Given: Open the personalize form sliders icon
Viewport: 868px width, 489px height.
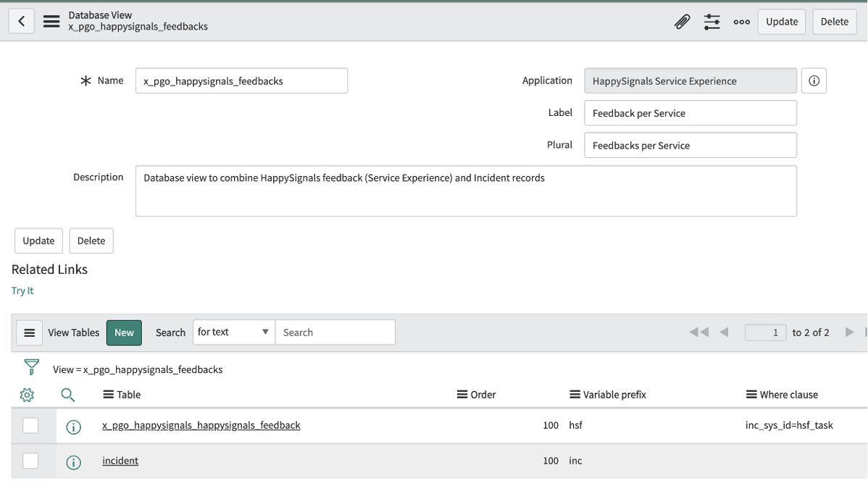Looking at the screenshot, I should coord(712,22).
